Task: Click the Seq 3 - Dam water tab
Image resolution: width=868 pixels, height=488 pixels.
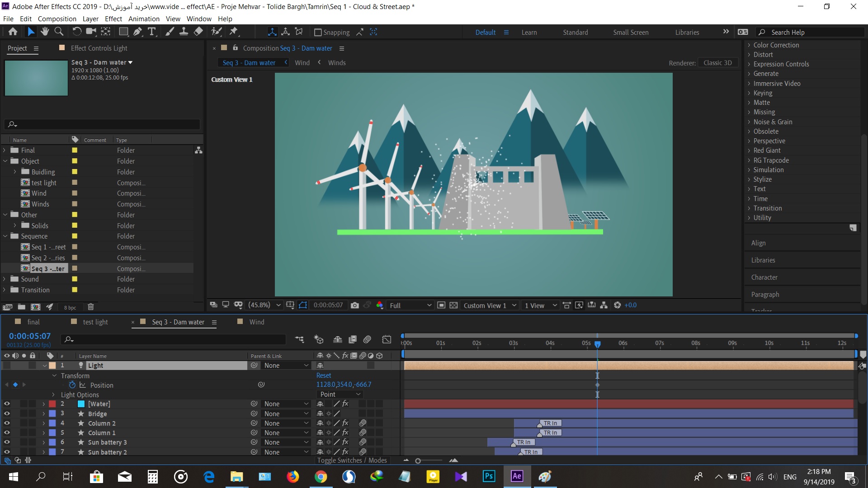Action: (177, 322)
